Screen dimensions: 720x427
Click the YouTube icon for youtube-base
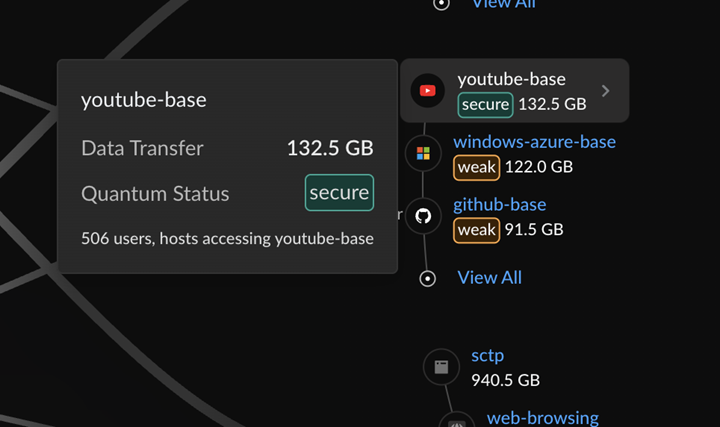pyautogui.click(x=428, y=91)
